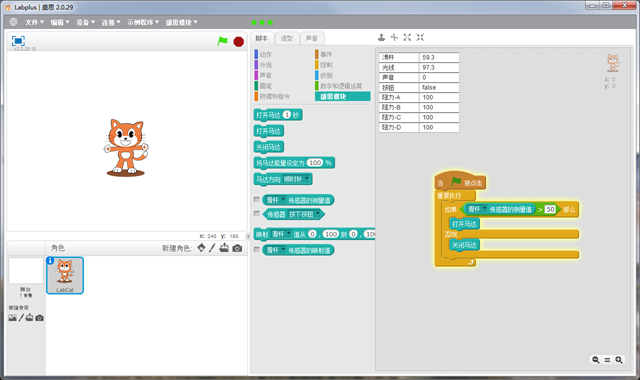
Task: Create new sprite from camera
Action: click(237, 248)
